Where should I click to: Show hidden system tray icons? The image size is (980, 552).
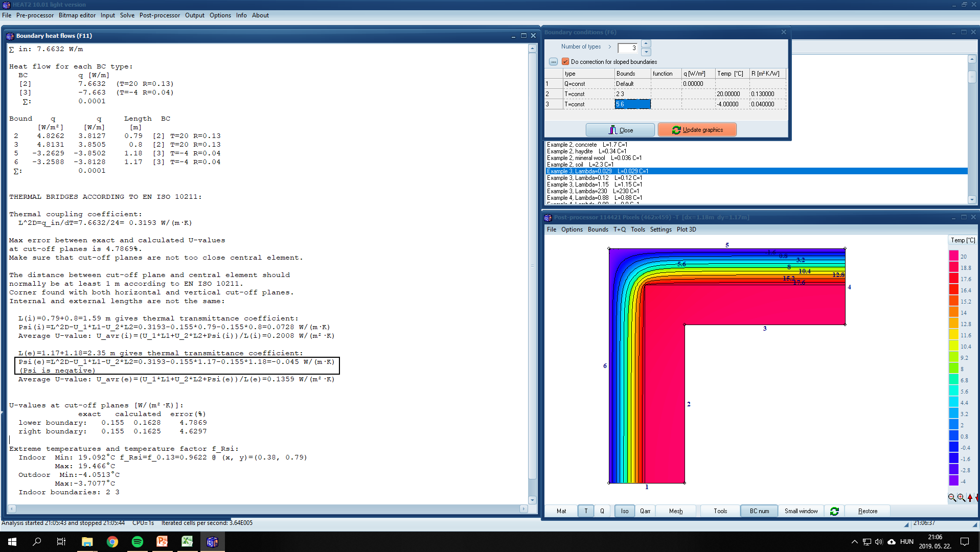pyautogui.click(x=854, y=542)
